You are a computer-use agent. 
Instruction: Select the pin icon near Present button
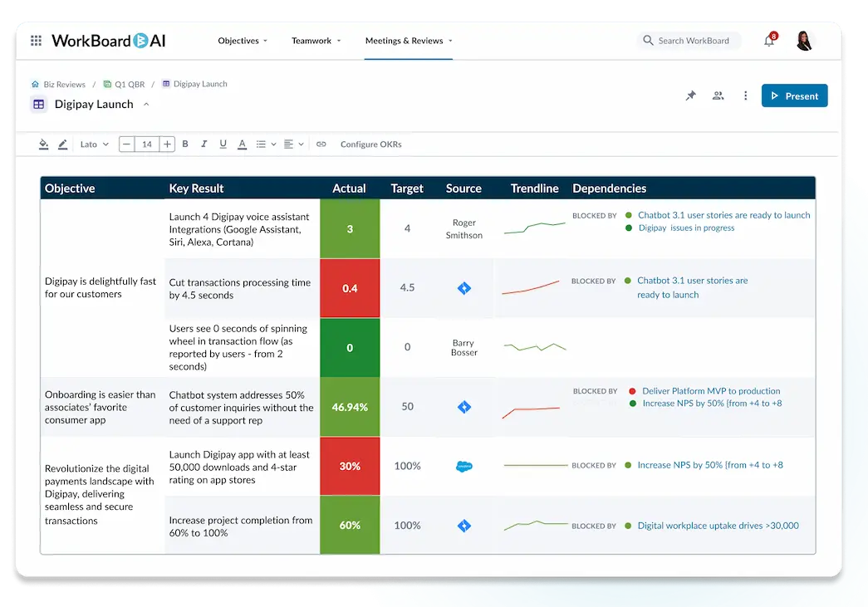click(690, 95)
